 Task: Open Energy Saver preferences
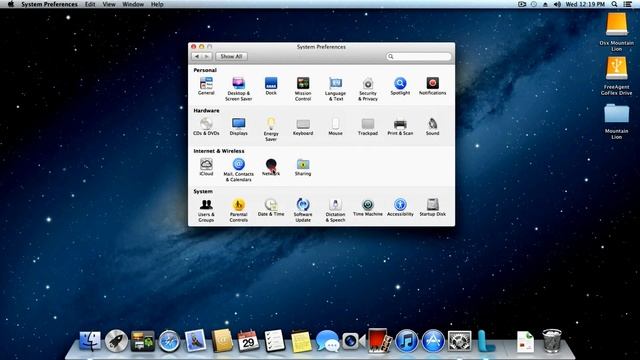pos(271,129)
